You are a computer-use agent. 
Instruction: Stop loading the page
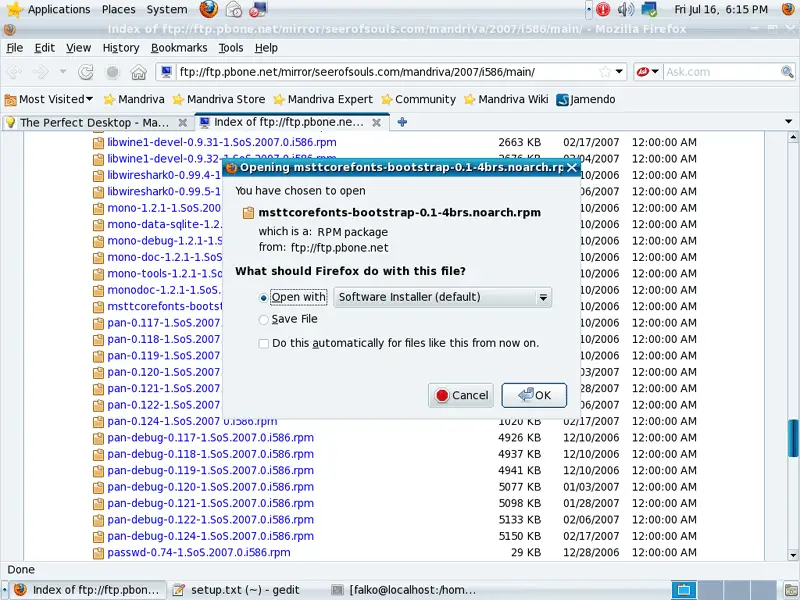(x=112, y=72)
